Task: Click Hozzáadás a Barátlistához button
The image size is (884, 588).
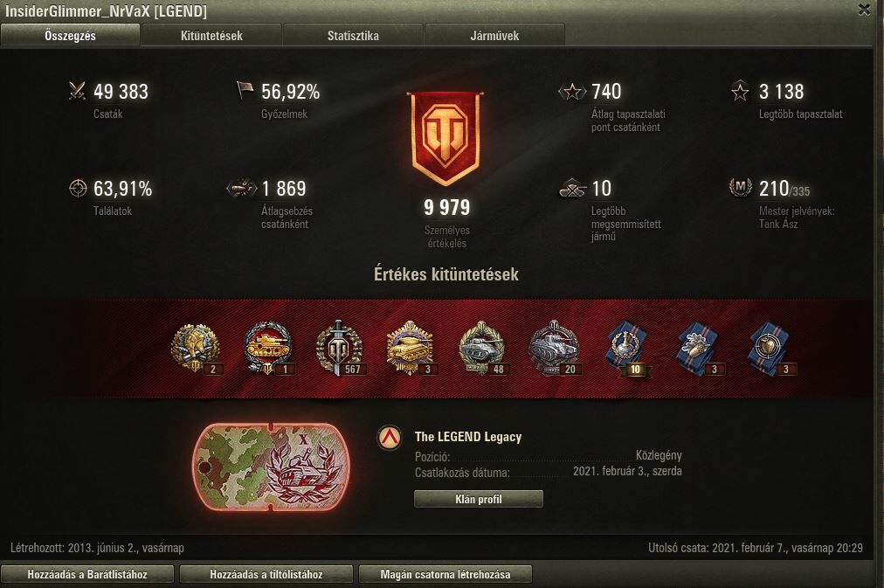Action: click(87, 575)
